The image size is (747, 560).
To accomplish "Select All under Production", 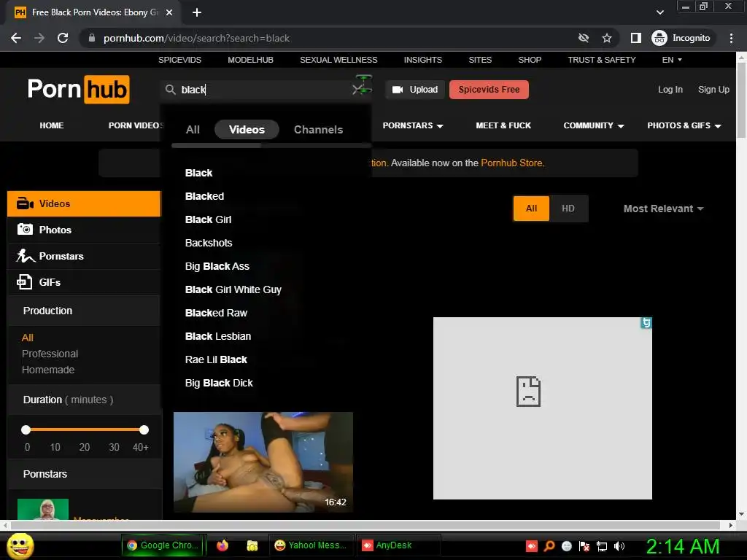I will coord(28,338).
